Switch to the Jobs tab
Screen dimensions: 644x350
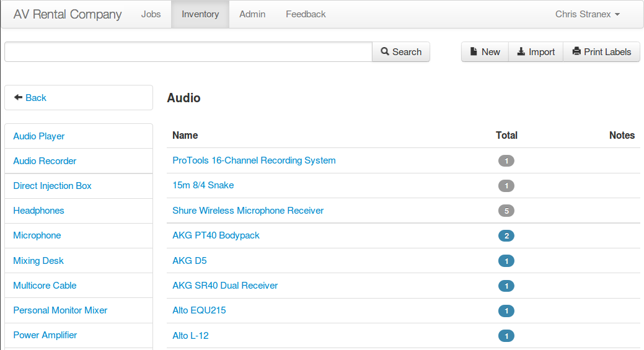(151, 14)
